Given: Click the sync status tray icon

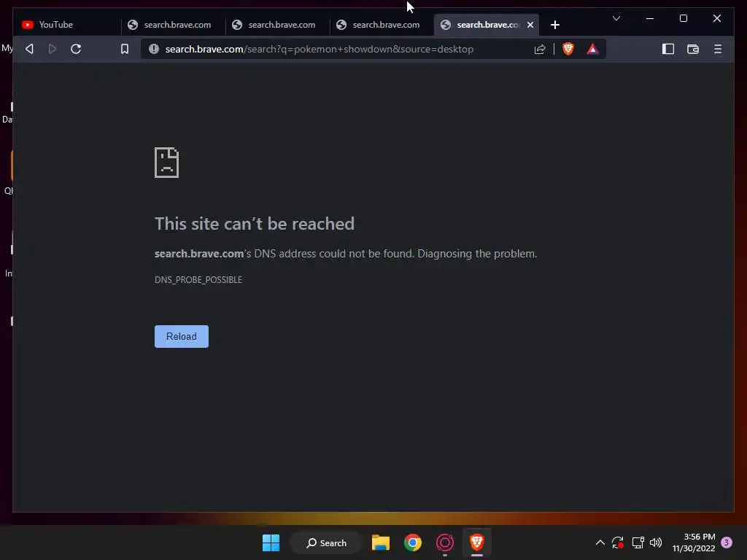Looking at the screenshot, I should [618, 542].
